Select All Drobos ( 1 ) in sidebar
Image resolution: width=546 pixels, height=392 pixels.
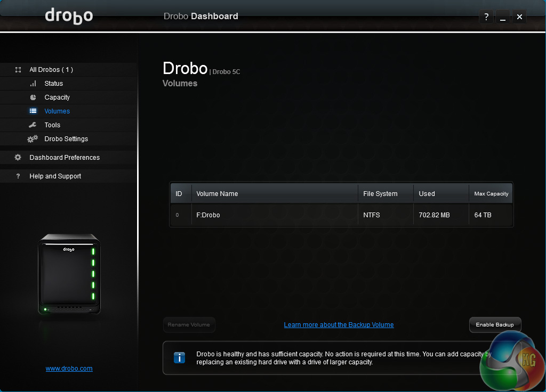coord(69,70)
